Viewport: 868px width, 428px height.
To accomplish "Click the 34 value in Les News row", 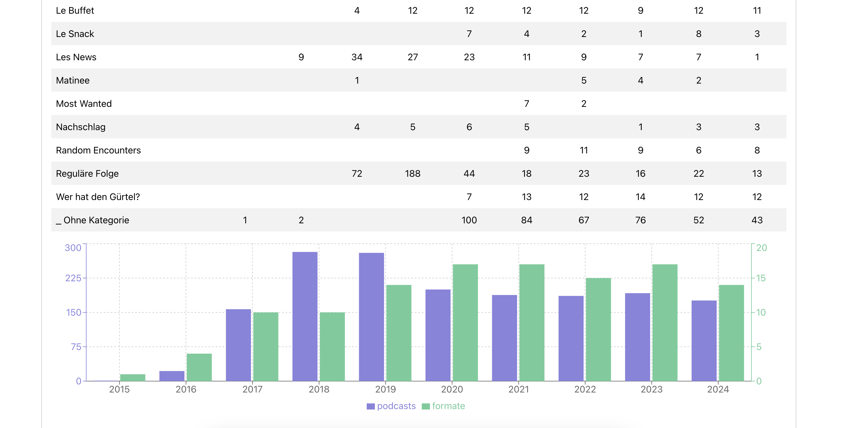I will [357, 57].
